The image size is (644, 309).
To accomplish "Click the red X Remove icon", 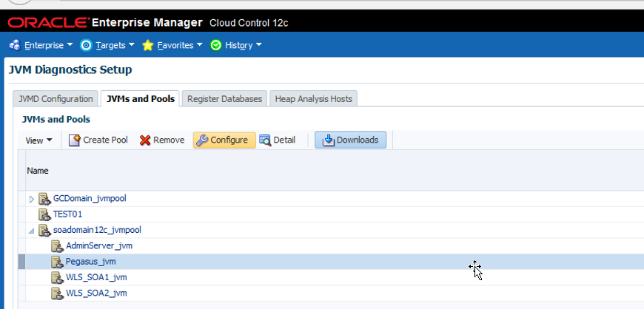I will click(x=145, y=140).
